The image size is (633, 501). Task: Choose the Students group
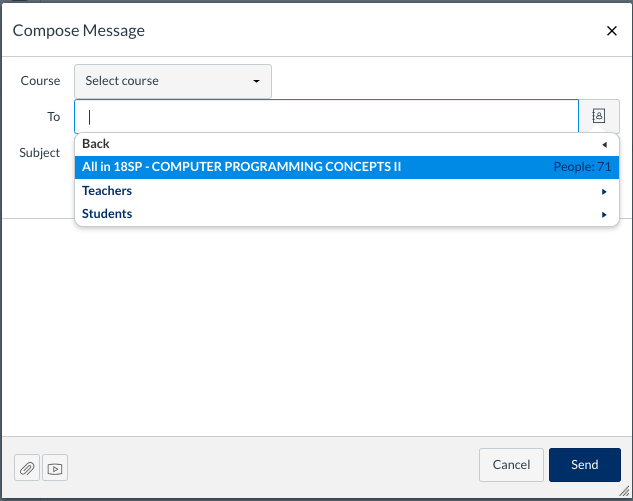point(107,214)
